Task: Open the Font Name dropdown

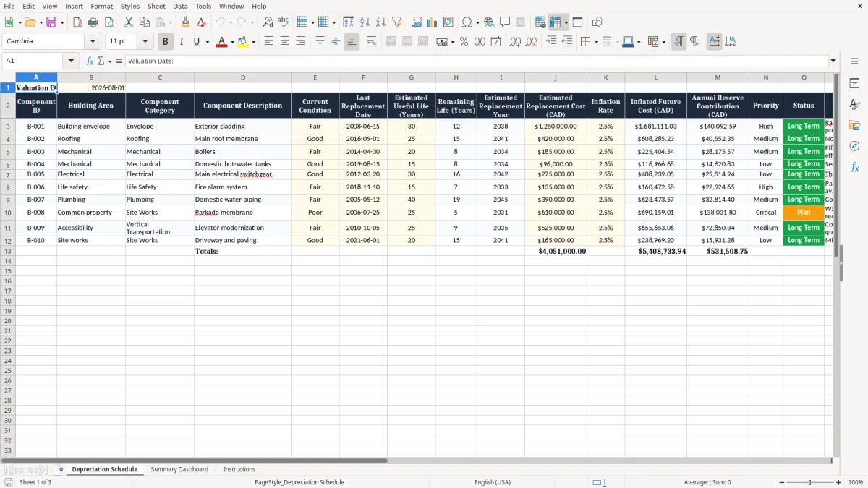Action: [x=93, y=41]
